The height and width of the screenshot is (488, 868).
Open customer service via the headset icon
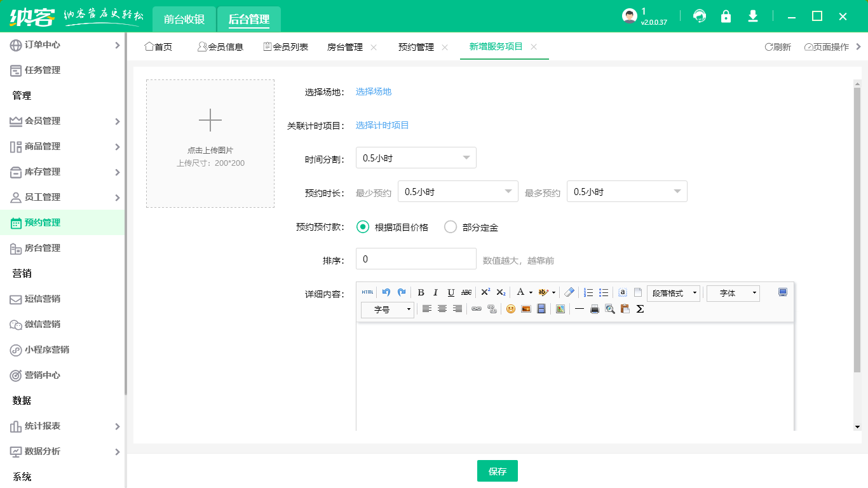point(700,17)
